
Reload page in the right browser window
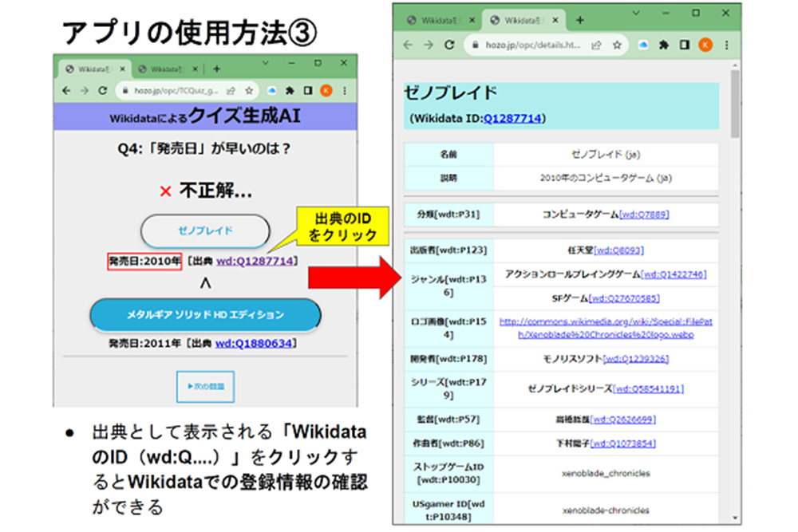448,45
